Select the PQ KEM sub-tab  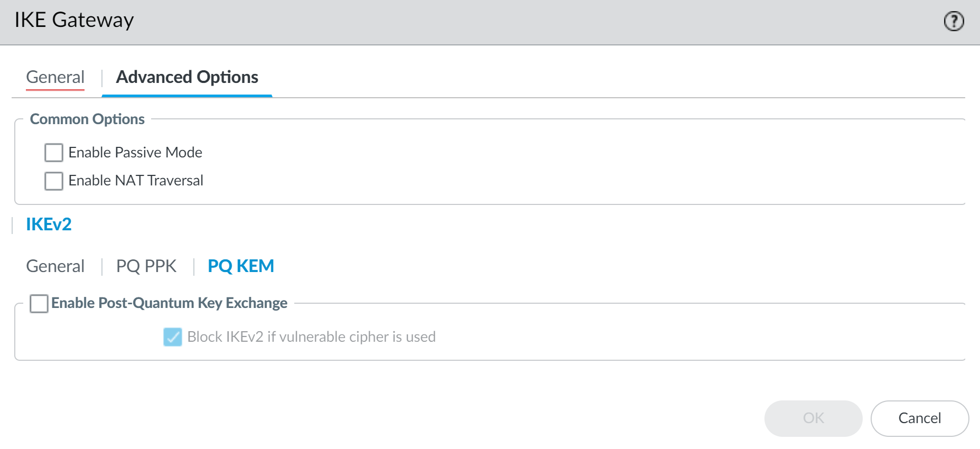241,266
